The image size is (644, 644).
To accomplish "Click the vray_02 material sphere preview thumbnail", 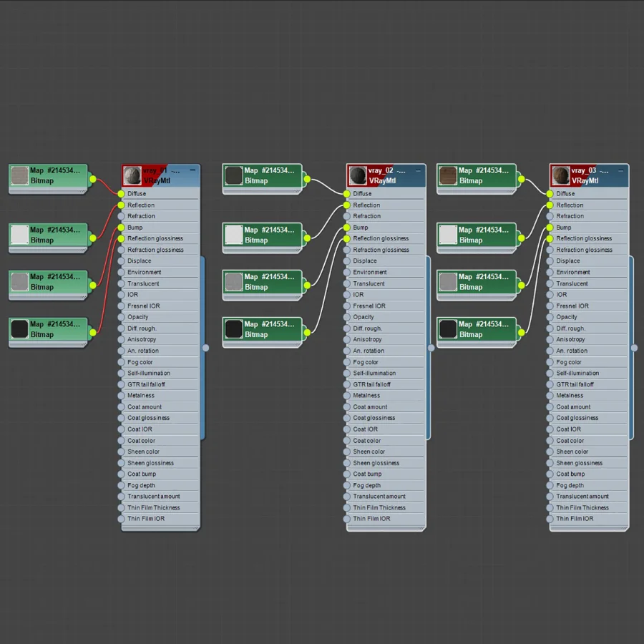I will pos(358,175).
